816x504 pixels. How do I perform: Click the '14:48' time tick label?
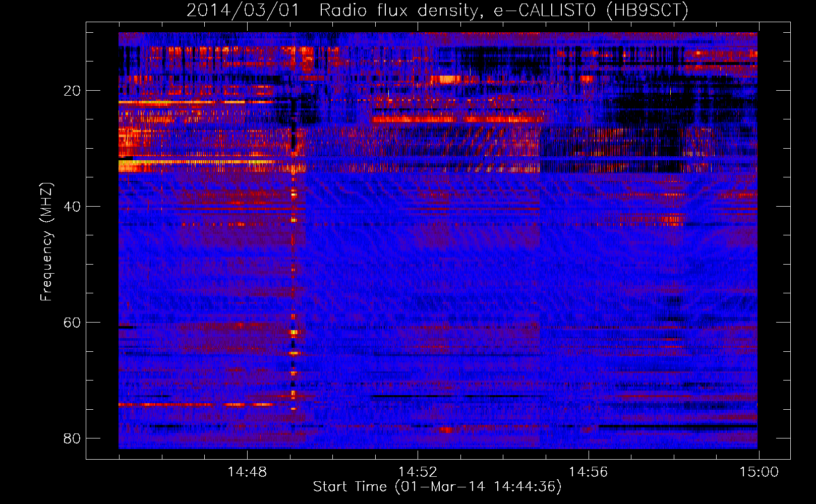(x=247, y=472)
